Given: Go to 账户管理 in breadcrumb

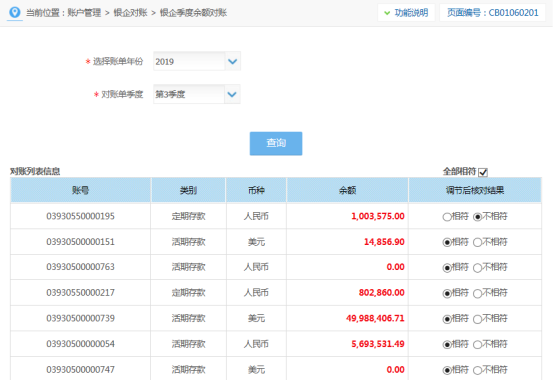Looking at the screenshot, I should [84, 13].
